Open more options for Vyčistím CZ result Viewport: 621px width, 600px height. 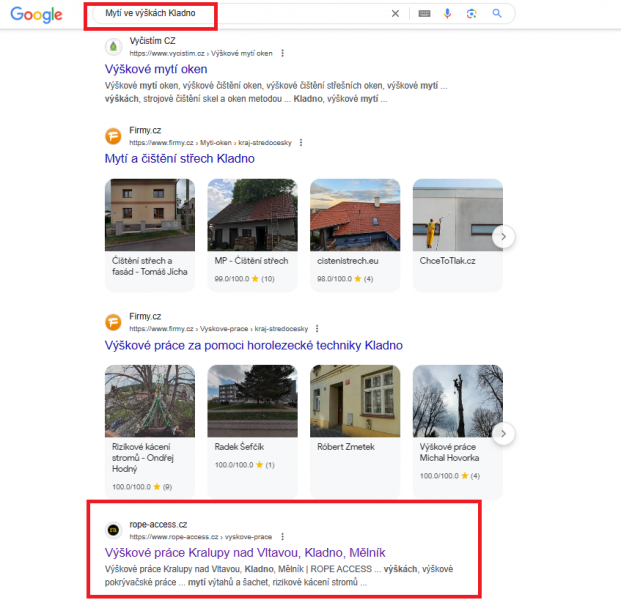tap(282, 53)
